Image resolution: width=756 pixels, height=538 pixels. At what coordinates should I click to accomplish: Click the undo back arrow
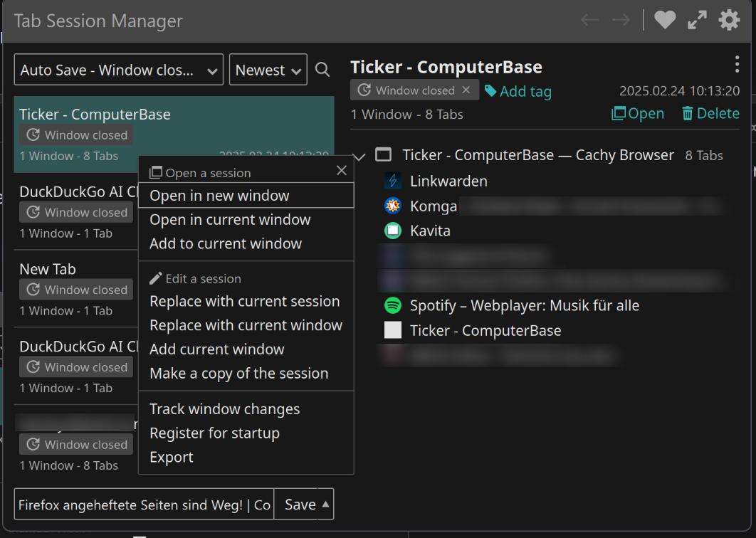589,20
